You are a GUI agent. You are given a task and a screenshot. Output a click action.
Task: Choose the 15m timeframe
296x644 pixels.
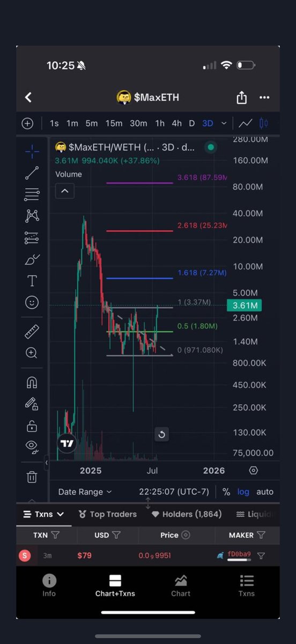pos(114,123)
